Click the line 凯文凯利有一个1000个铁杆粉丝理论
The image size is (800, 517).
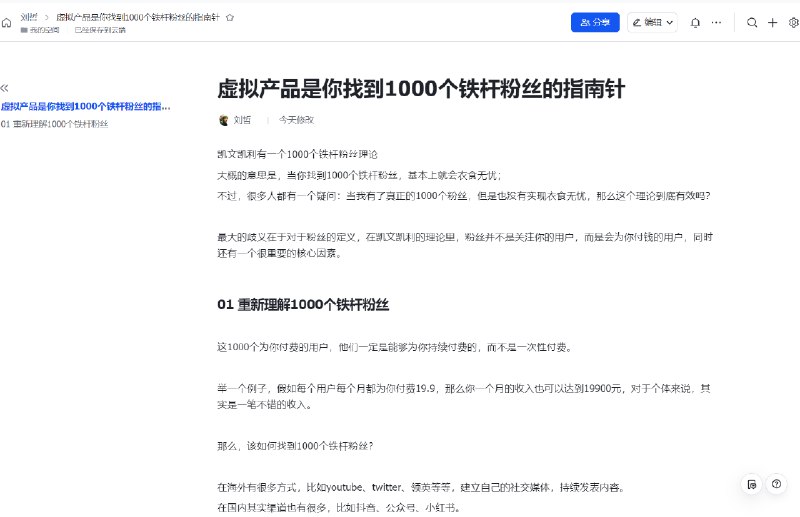pyautogui.click(x=297, y=154)
